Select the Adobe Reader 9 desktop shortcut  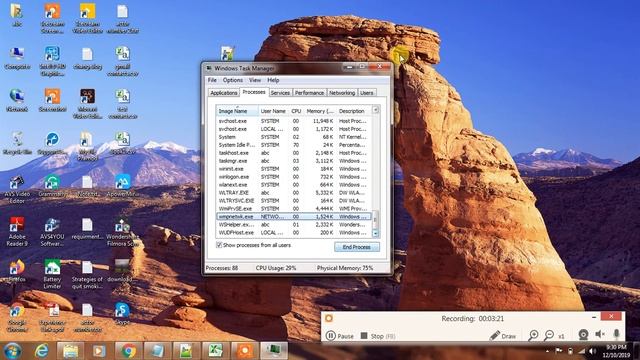[x=17, y=232]
